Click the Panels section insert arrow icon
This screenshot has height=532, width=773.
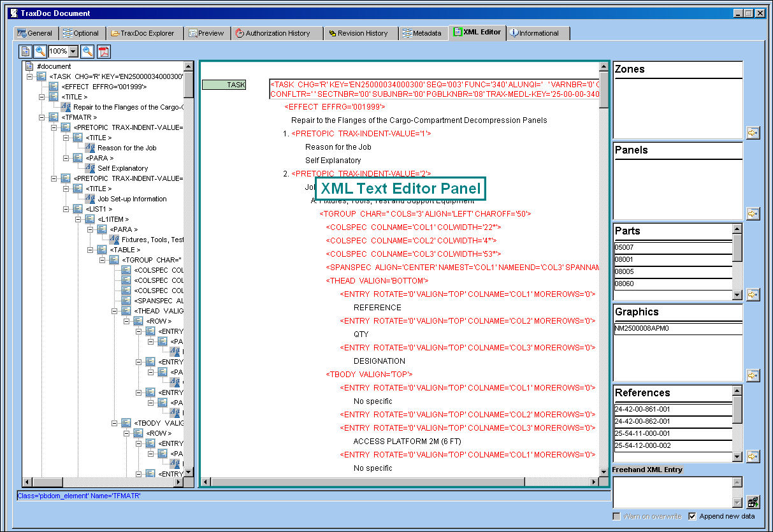tap(753, 213)
